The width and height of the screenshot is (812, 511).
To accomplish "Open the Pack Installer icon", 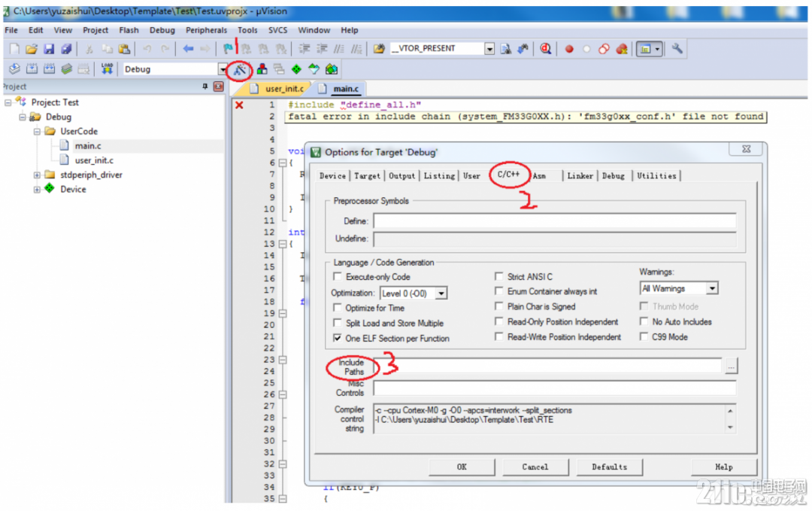I will point(332,69).
